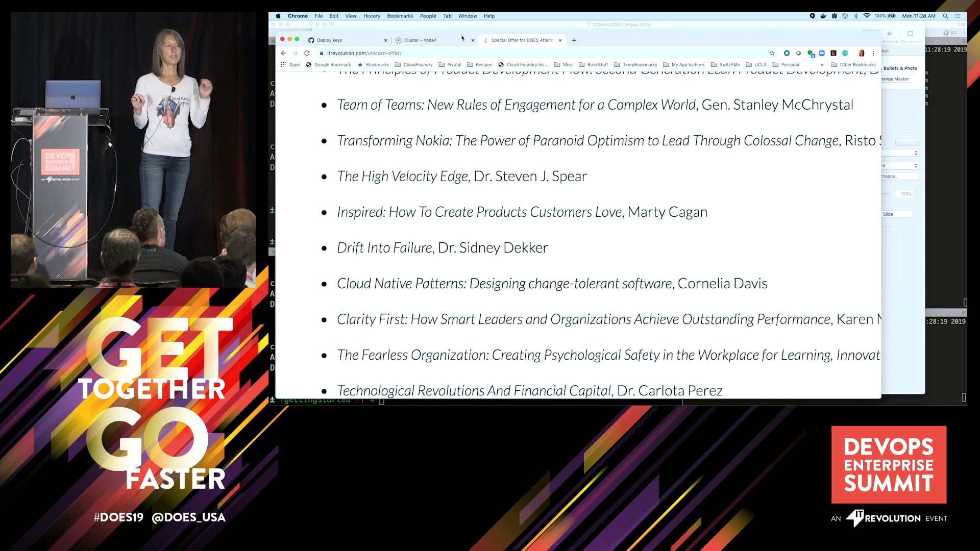Open the Fit popup menu in Keynote
The width and height of the screenshot is (980, 551).
coord(899,166)
